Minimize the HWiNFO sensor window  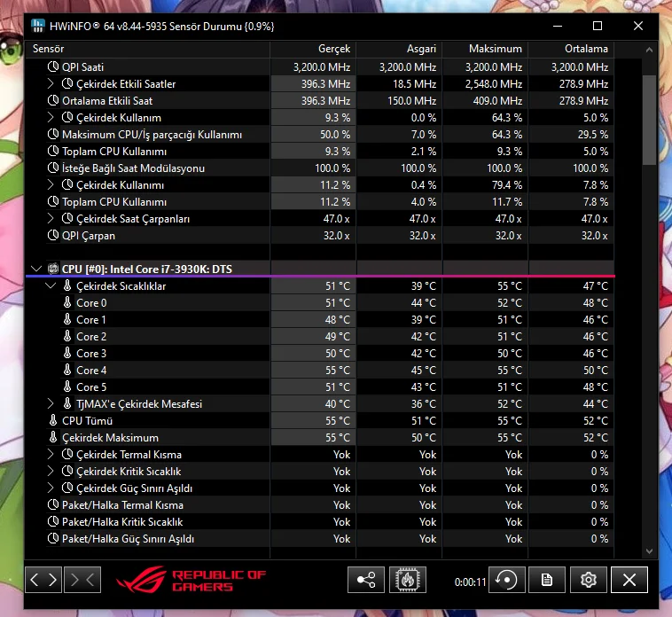(x=558, y=26)
